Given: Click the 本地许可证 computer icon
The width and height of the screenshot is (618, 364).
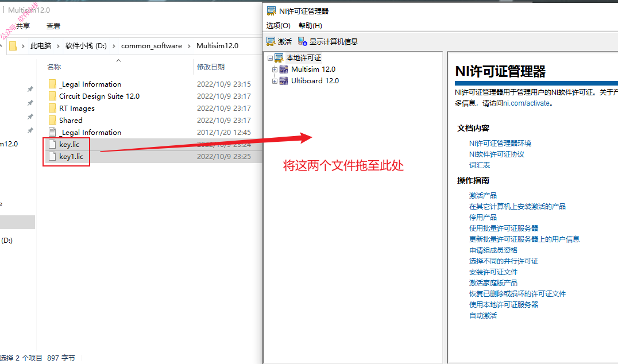Looking at the screenshot, I should coord(279,58).
